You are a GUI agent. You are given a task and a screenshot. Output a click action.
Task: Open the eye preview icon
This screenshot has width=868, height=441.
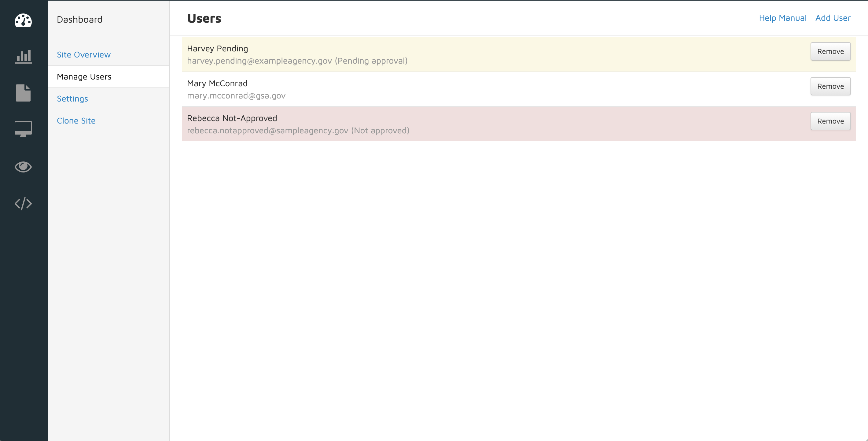click(x=23, y=167)
